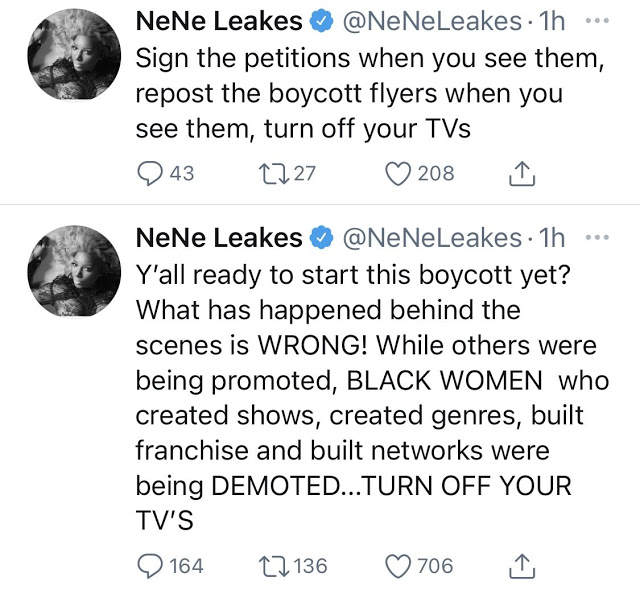
Task: Retweet the 'Sign the petitions' tweet
Action: click(x=272, y=173)
